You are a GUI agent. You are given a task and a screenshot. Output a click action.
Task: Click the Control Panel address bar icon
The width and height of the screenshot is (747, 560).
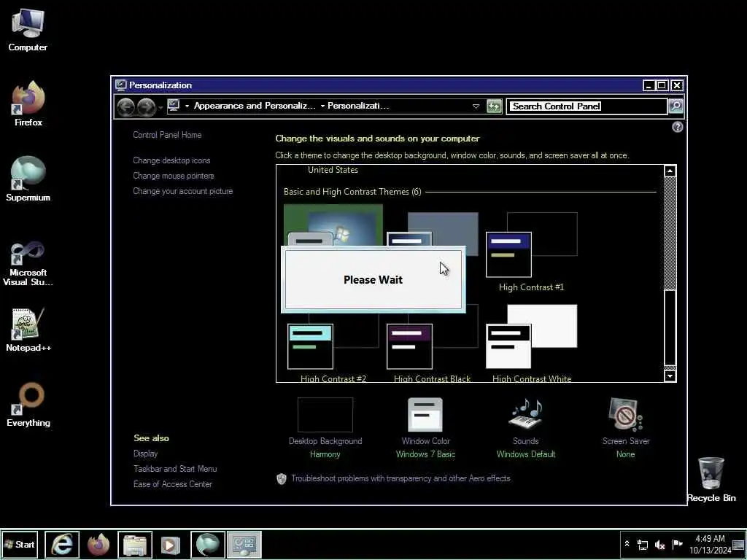coord(174,106)
